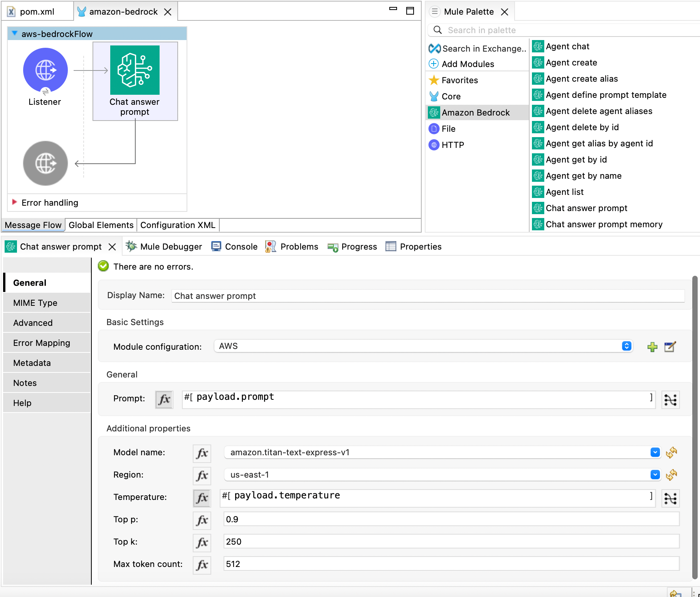Toggle expression mode for Max token count

[x=202, y=565]
